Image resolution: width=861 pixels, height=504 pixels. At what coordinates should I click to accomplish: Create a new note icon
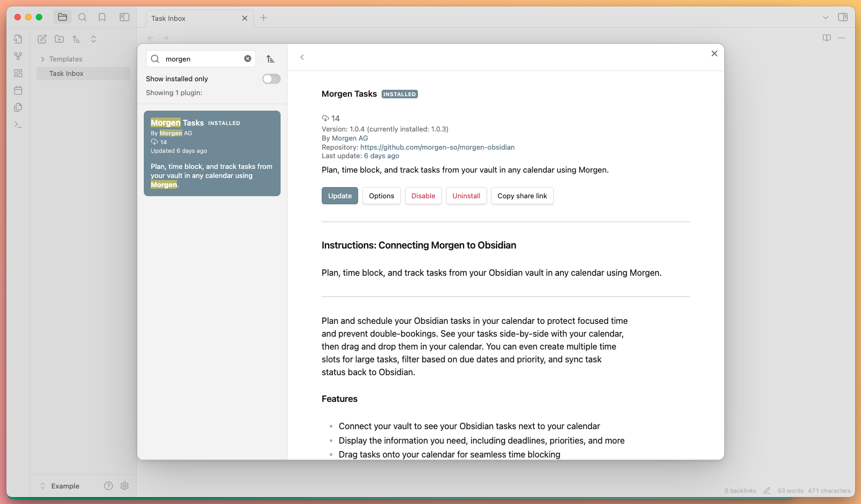click(42, 39)
